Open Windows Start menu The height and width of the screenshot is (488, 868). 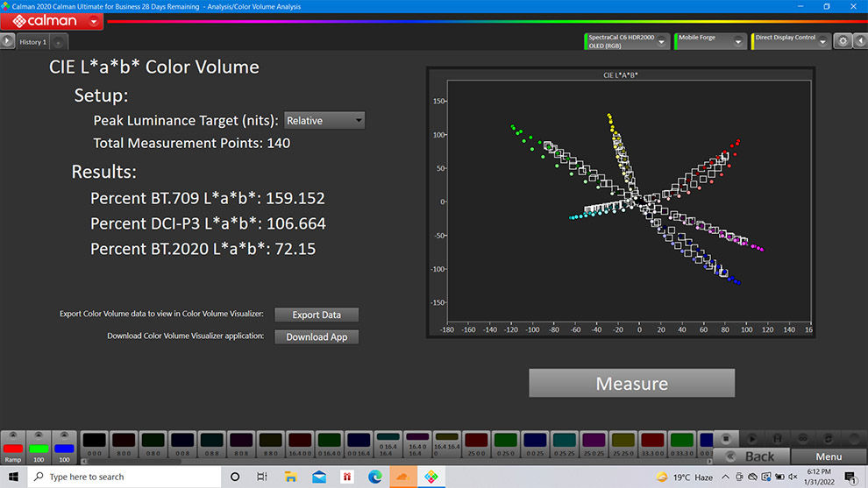(13, 477)
